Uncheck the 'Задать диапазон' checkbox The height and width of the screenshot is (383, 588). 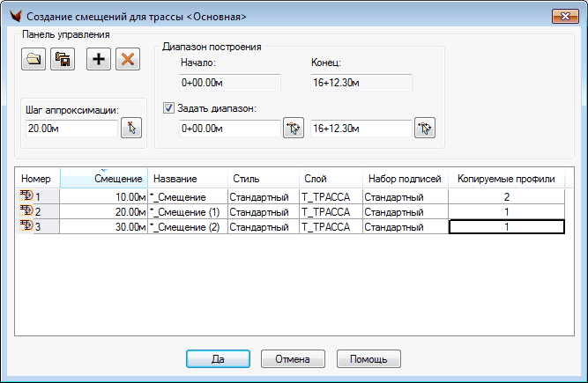click(x=169, y=108)
